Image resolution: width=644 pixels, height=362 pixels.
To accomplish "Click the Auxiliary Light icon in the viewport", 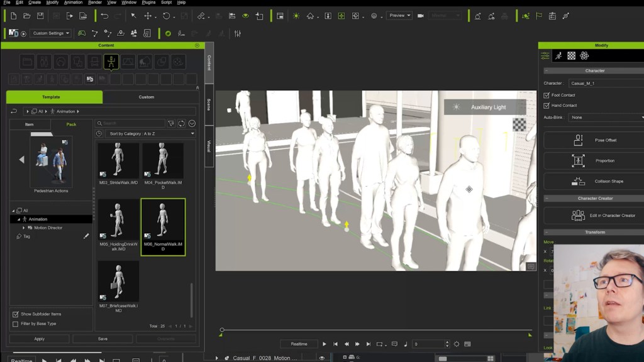I will (x=458, y=107).
